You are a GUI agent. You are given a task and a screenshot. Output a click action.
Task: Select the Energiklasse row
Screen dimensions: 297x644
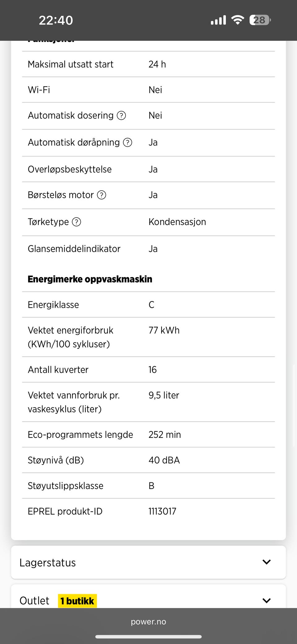click(148, 305)
